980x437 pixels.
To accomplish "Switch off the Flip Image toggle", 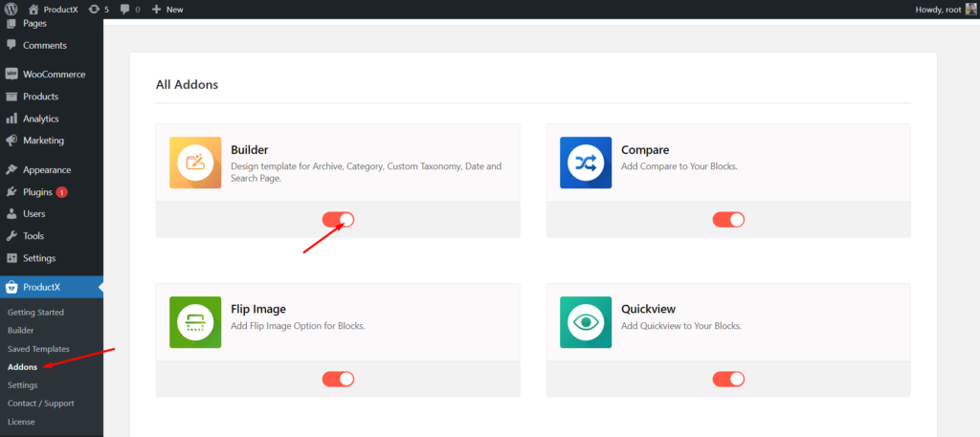I will click(x=338, y=380).
